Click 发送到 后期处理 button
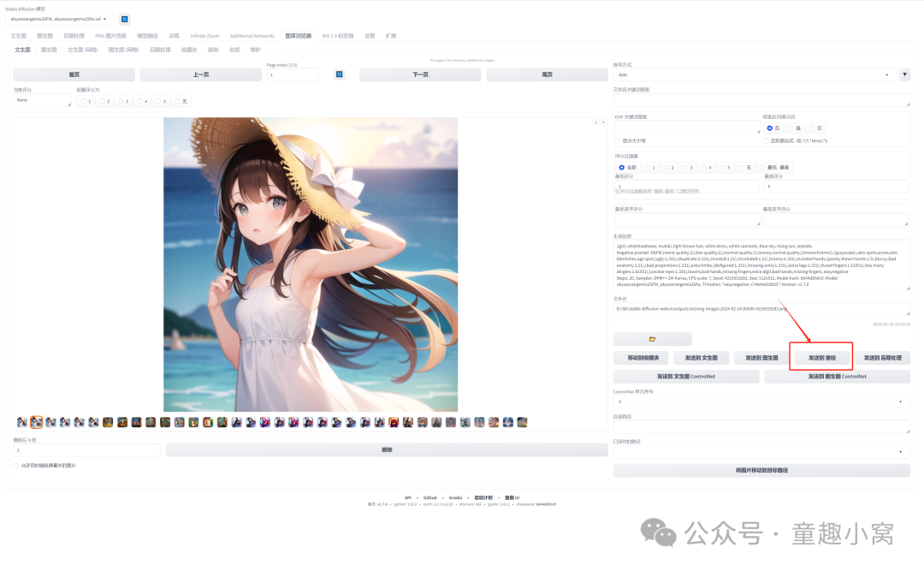 tap(883, 358)
